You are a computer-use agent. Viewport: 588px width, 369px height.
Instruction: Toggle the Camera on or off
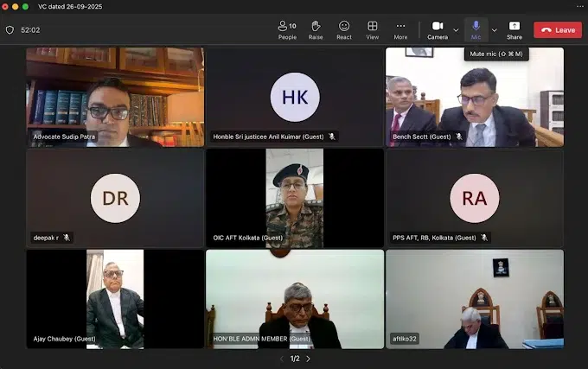(x=438, y=29)
